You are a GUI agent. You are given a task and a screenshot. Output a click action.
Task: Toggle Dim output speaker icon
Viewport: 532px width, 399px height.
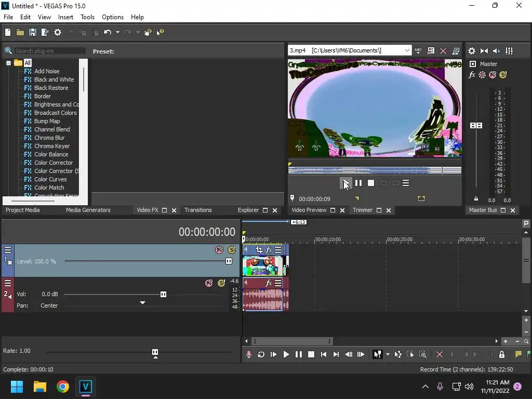496,51
